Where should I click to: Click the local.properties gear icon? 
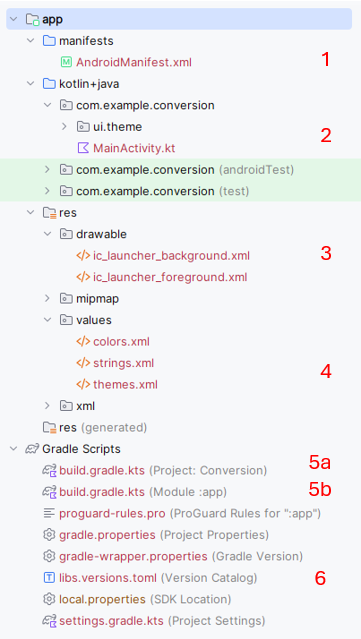click(x=49, y=599)
